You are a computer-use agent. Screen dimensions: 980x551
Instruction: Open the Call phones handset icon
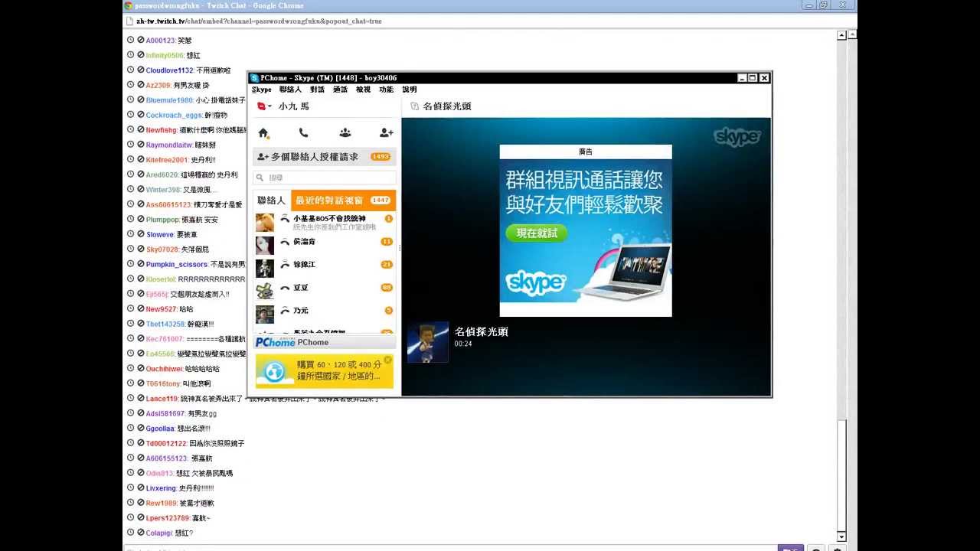click(x=304, y=133)
